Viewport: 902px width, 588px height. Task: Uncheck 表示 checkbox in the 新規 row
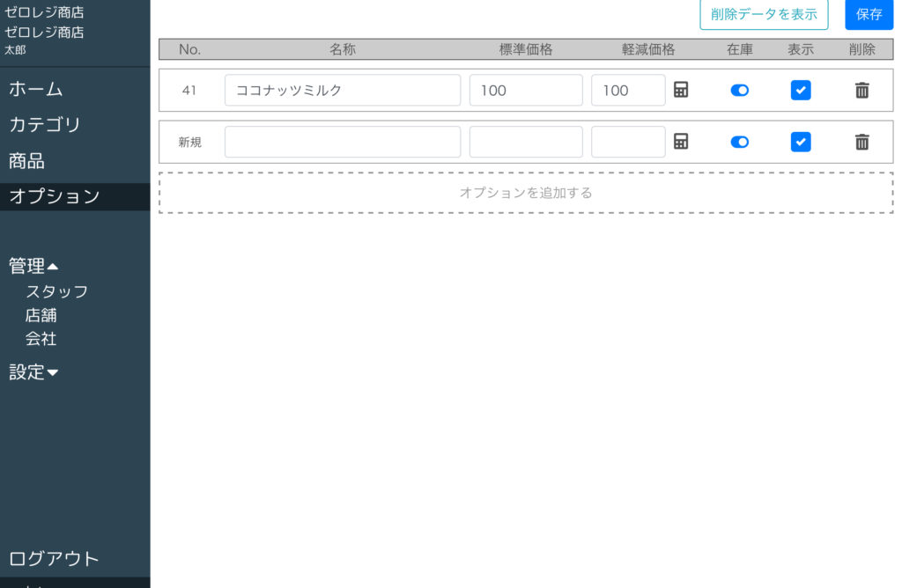(801, 142)
